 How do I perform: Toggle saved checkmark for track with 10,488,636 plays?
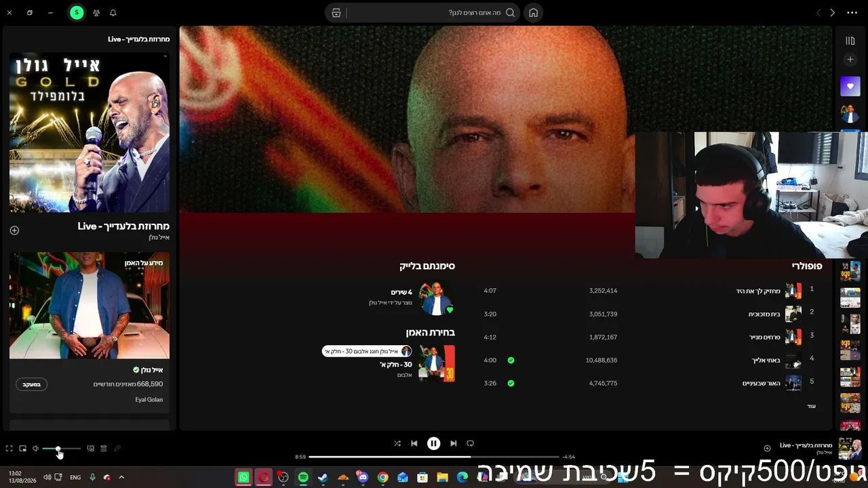tap(511, 361)
